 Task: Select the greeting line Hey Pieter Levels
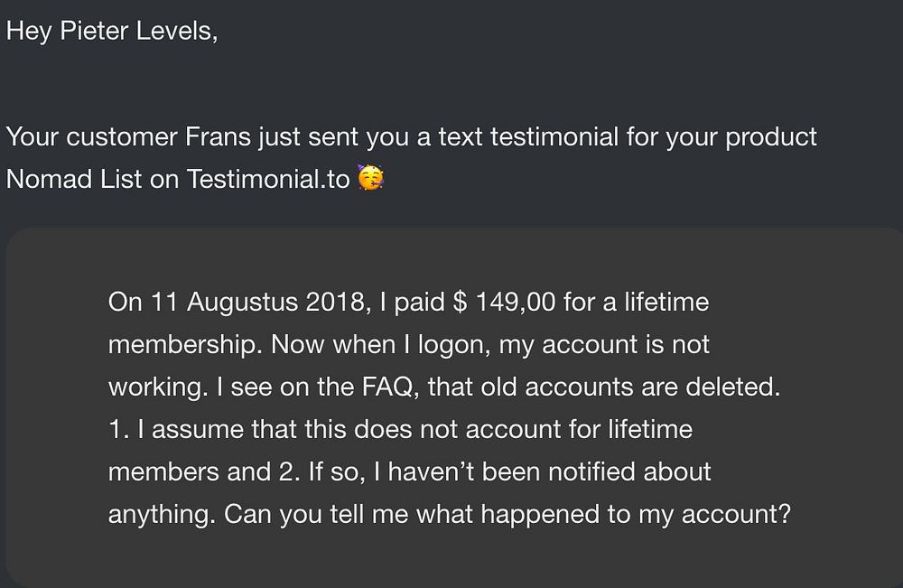pos(112,31)
